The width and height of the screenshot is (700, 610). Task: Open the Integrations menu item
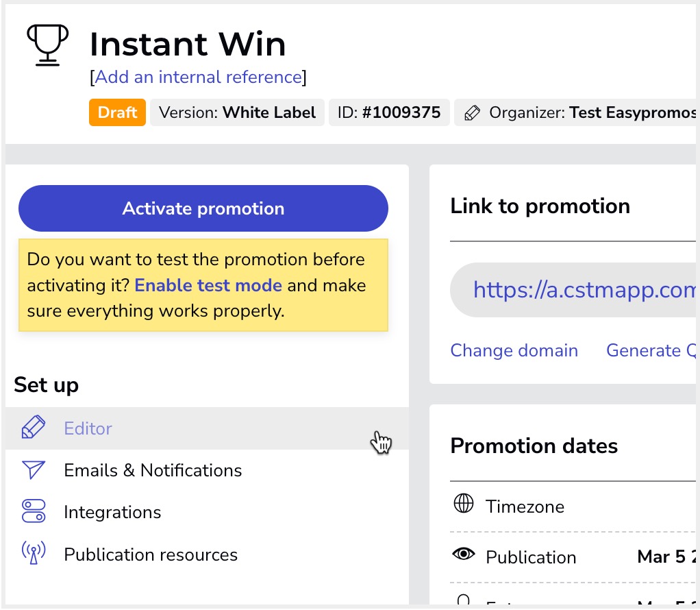tap(112, 512)
